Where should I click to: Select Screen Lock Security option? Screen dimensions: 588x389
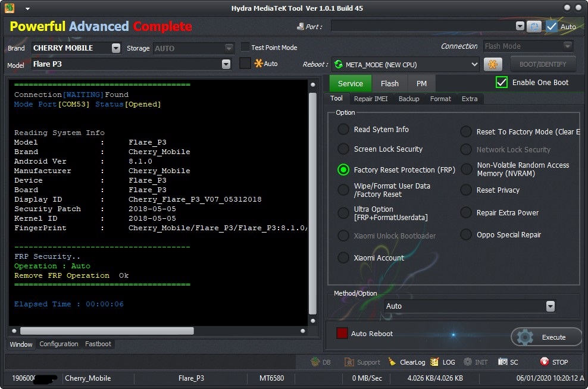pos(343,149)
